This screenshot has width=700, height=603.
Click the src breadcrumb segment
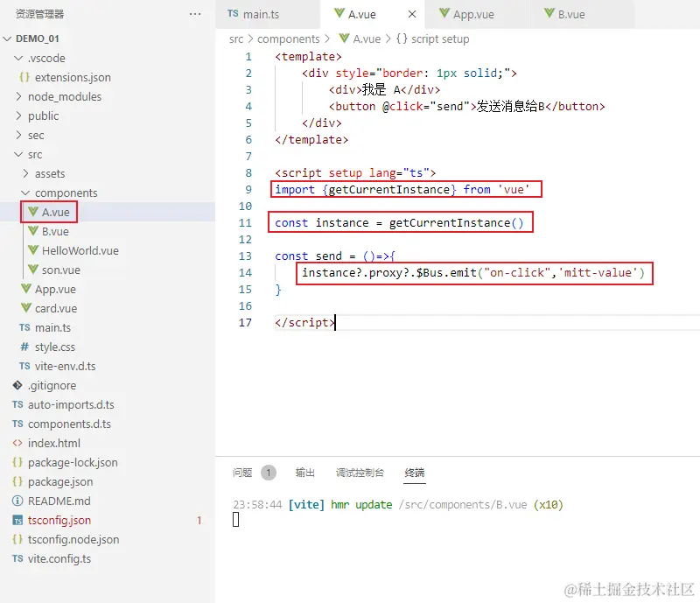[236, 39]
